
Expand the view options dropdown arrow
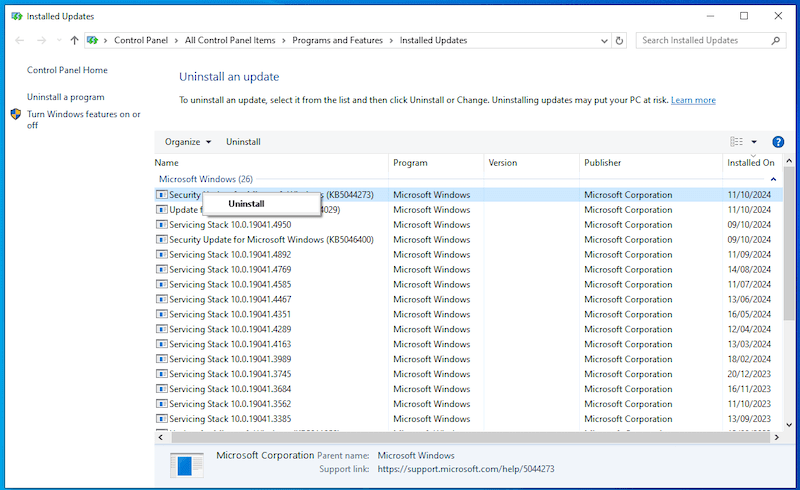click(x=754, y=142)
